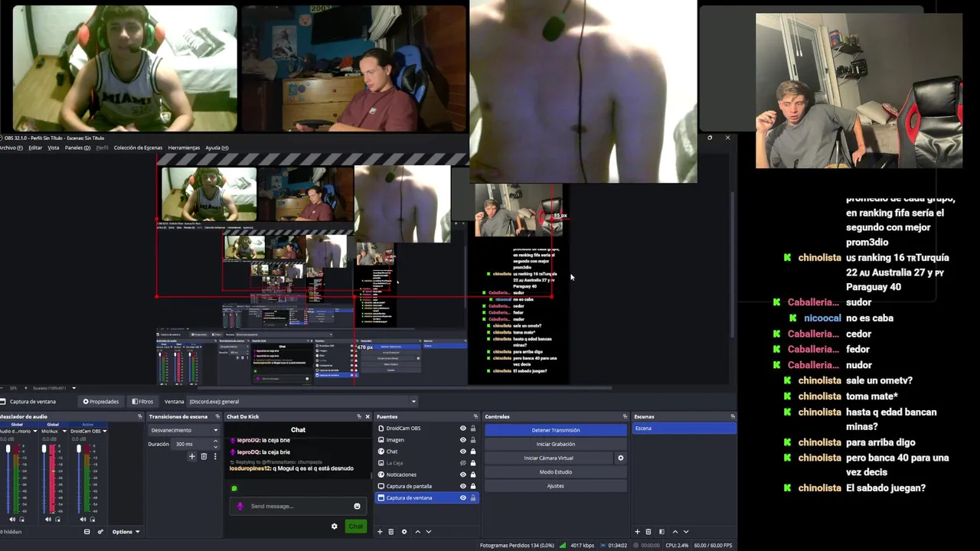Toggle monitoring icon for DroidCam OBS channel

pos(93,520)
